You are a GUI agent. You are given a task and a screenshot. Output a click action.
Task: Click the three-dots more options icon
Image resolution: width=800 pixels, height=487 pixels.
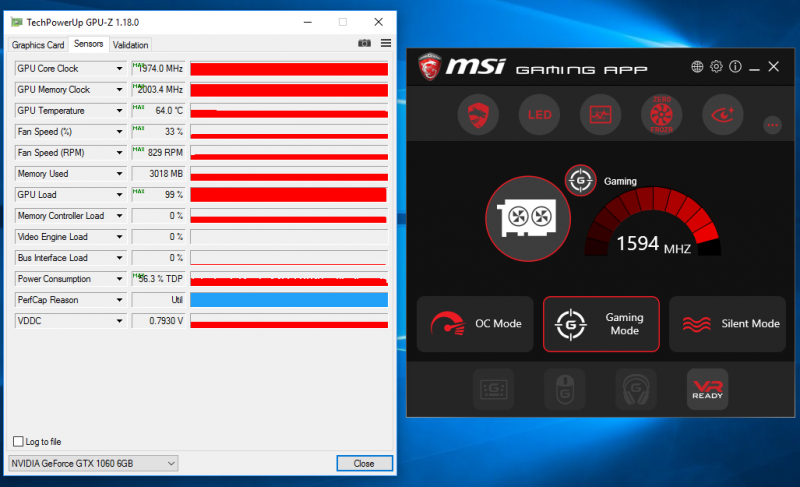[x=772, y=125]
